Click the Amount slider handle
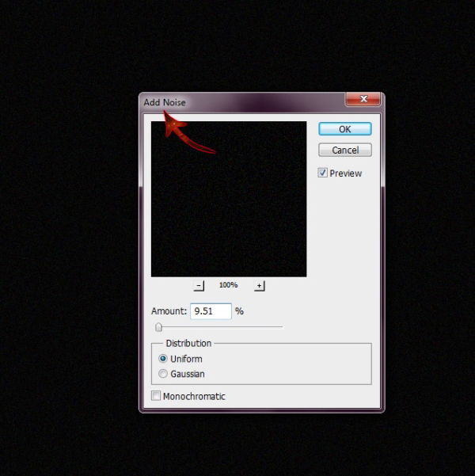 click(159, 327)
